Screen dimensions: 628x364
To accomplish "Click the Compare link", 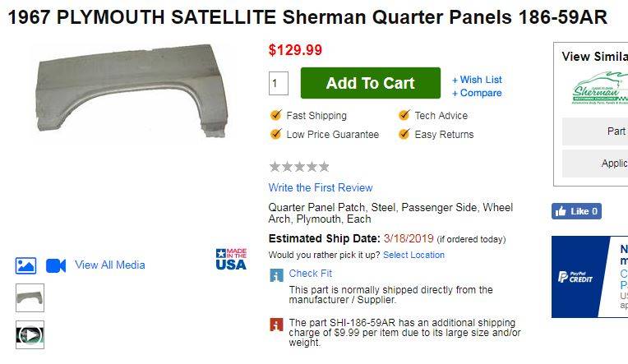I will point(477,93).
